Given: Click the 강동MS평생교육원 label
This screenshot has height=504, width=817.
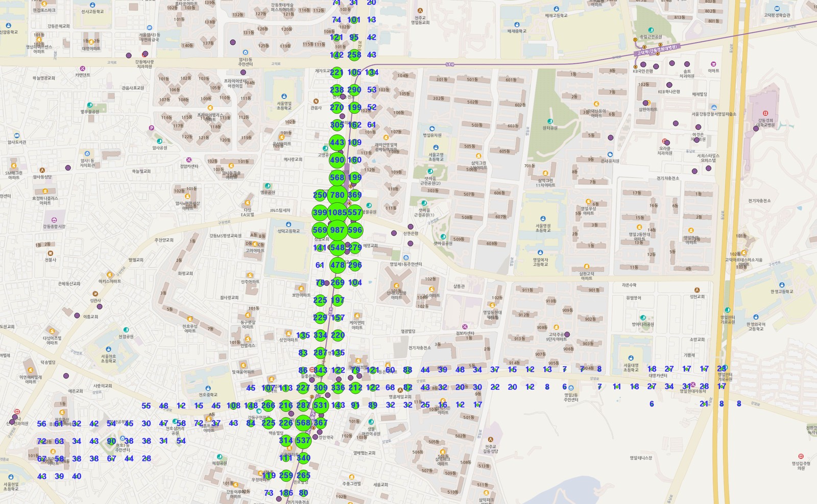Looking at the screenshot, I should [x=225, y=236].
